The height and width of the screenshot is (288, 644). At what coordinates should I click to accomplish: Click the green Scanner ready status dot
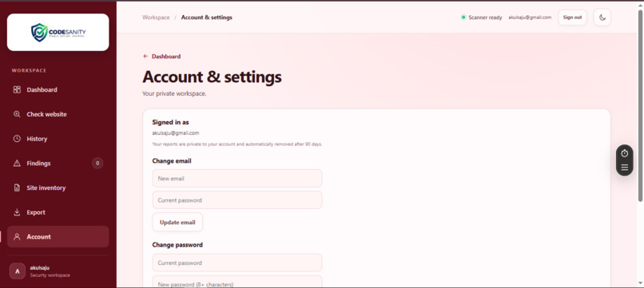[463, 18]
